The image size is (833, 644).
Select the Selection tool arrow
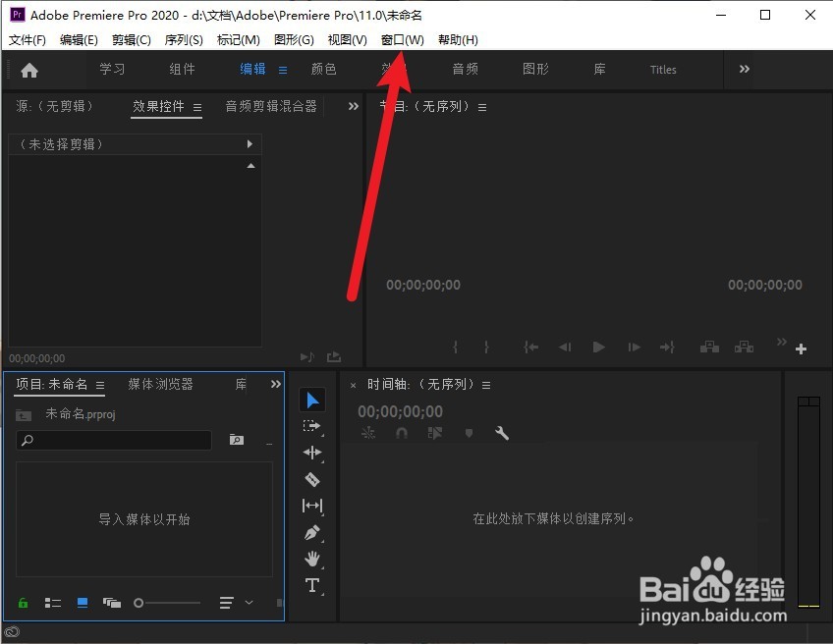coord(312,401)
